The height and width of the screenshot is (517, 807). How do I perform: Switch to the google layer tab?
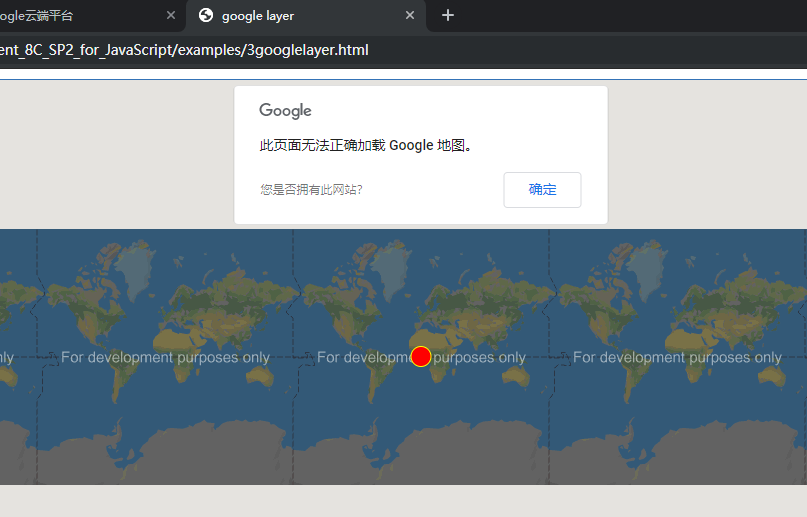pyautogui.click(x=306, y=16)
